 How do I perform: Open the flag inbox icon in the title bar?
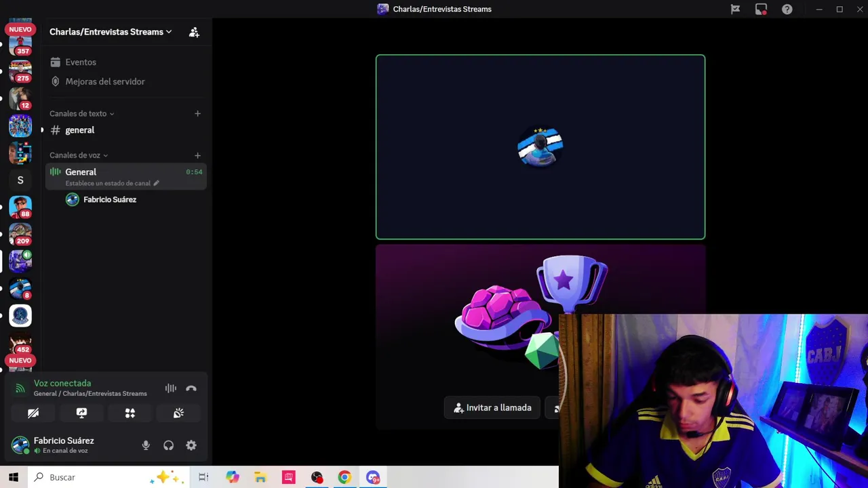click(x=735, y=9)
